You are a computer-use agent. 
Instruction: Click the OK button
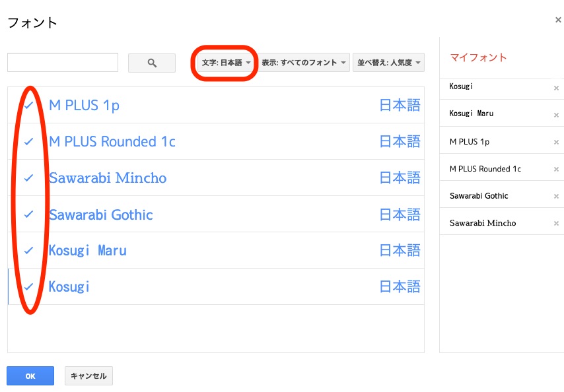pos(30,376)
